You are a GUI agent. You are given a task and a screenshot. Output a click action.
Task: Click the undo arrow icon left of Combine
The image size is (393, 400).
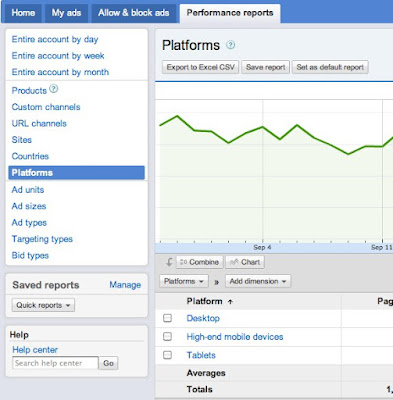[x=169, y=262]
